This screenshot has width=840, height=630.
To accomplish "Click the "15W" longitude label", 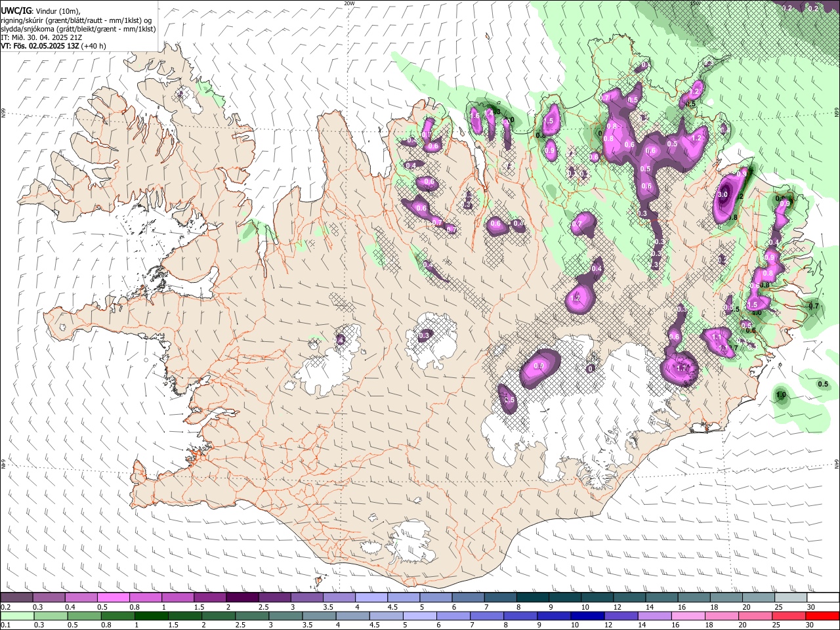I will 695,3.
